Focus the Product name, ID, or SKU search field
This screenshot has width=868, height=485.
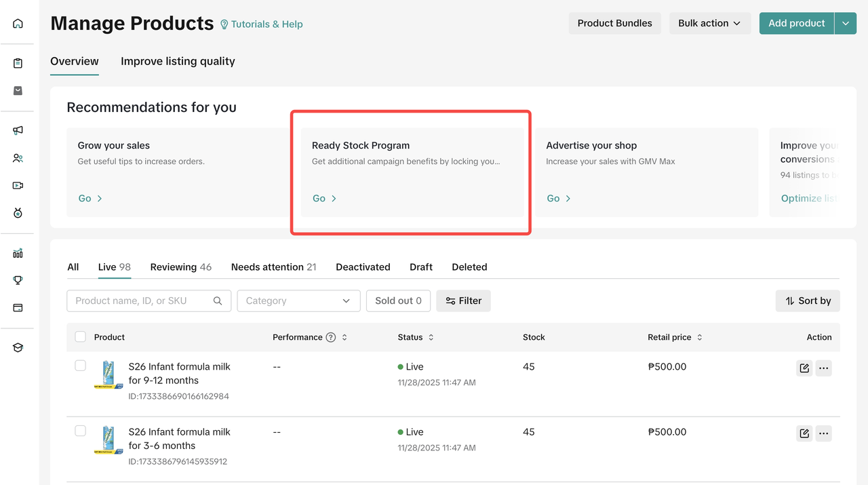142,300
